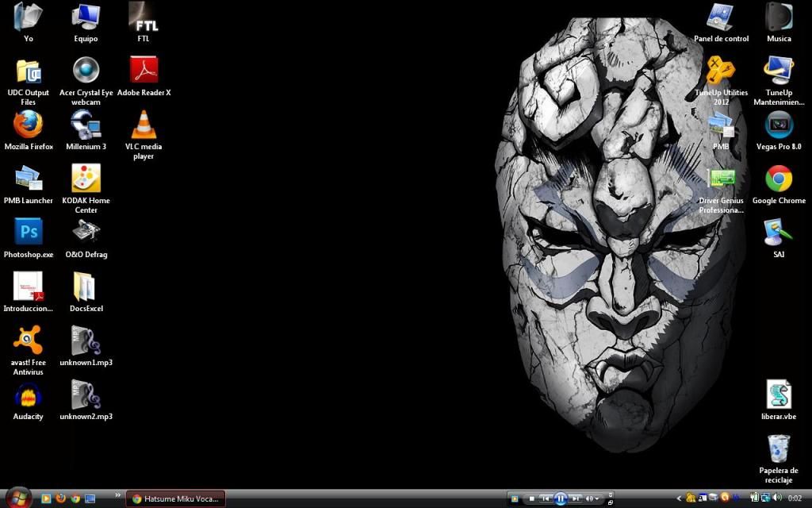The width and height of the screenshot is (812, 508).
Task: Show hidden system tray icons
Action: (679, 498)
